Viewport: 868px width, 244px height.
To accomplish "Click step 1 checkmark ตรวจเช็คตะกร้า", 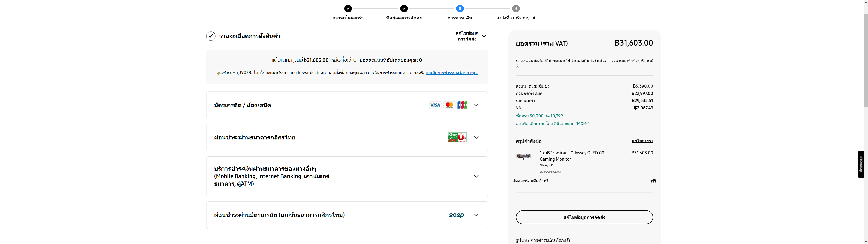I will click(x=348, y=8).
